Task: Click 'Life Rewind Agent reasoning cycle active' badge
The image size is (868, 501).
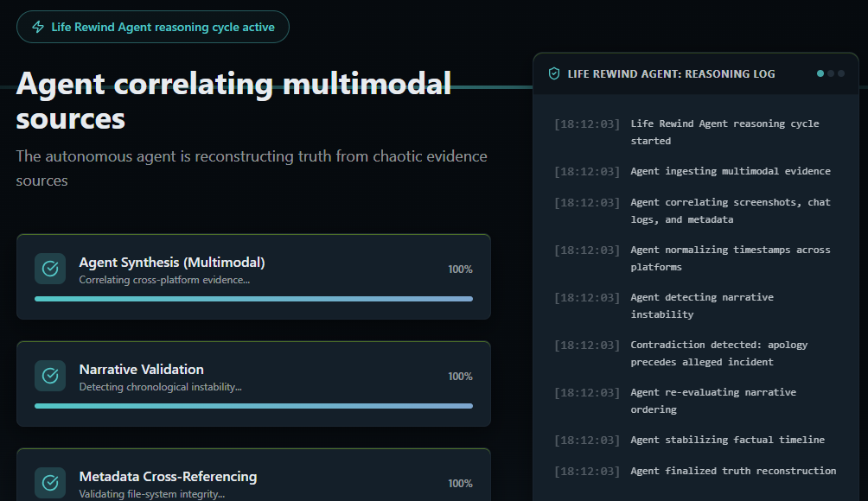Action: 153,27
